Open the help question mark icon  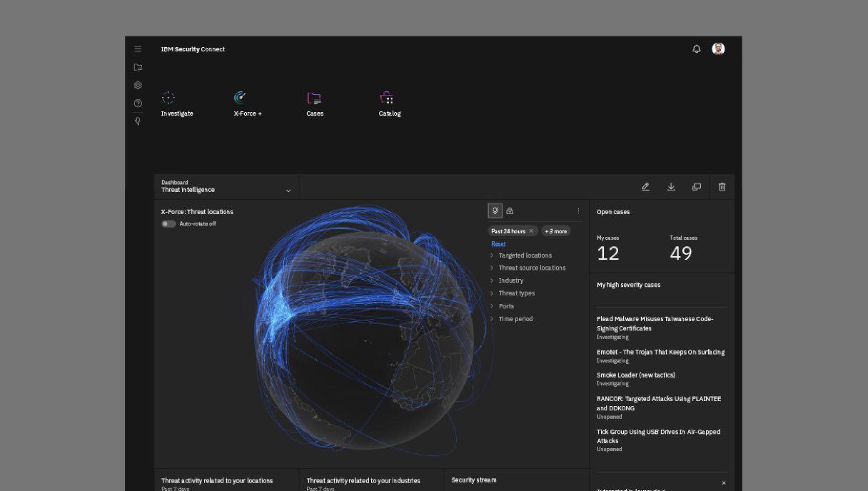[138, 103]
